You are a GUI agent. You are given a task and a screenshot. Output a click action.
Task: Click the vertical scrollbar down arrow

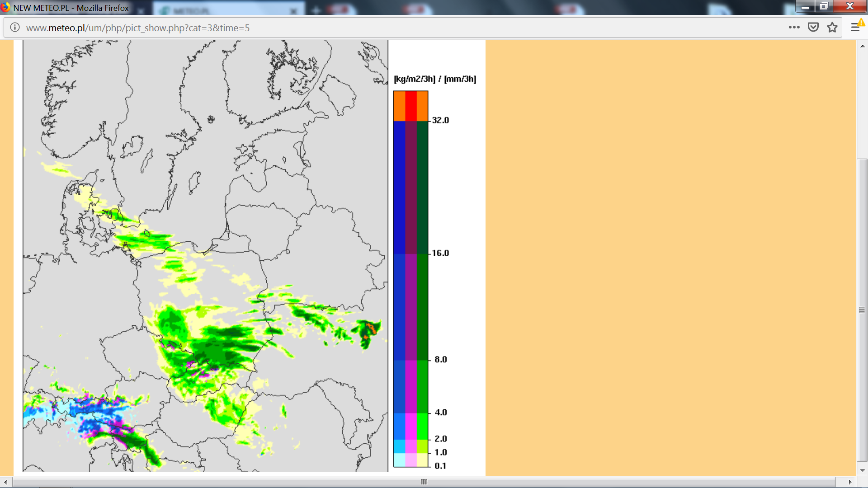point(862,470)
